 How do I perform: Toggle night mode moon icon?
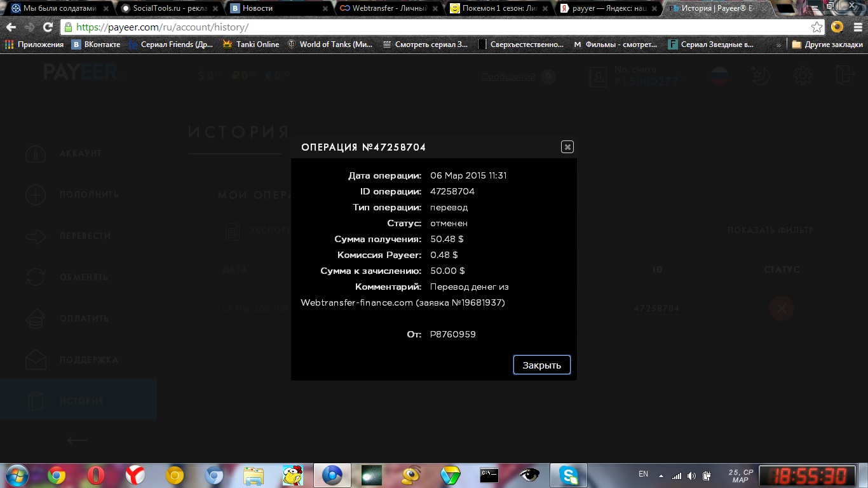(760, 76)
